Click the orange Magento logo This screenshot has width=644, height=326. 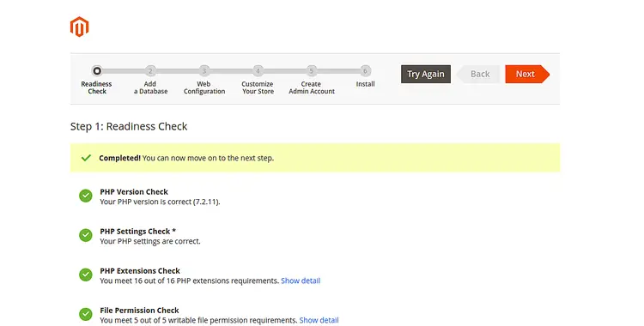79,27
